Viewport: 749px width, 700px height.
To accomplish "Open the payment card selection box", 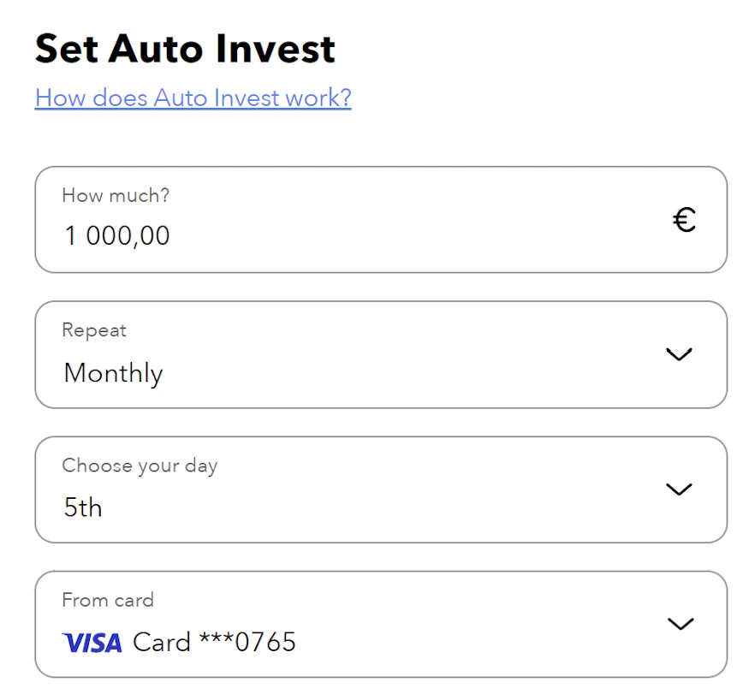I will [381, 624].
